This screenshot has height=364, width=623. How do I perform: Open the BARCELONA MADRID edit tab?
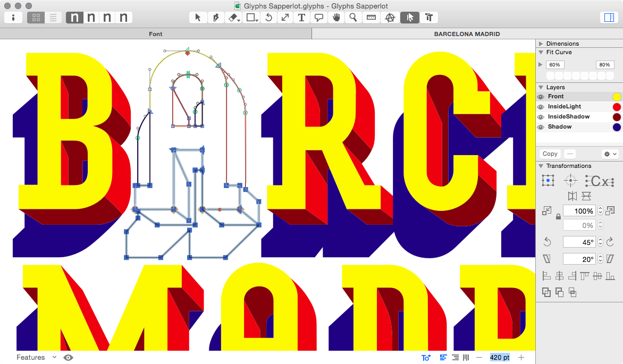pos(467,33)
